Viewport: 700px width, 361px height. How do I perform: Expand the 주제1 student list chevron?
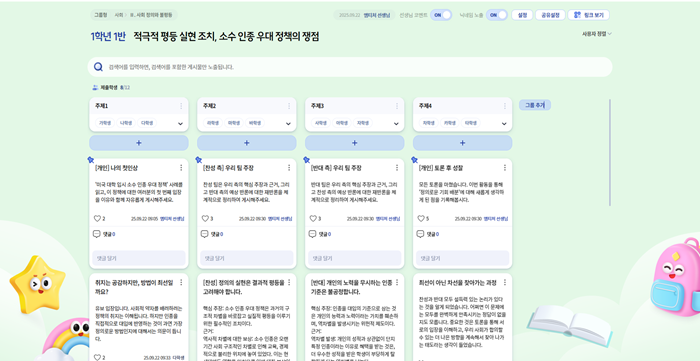(180, 124)
